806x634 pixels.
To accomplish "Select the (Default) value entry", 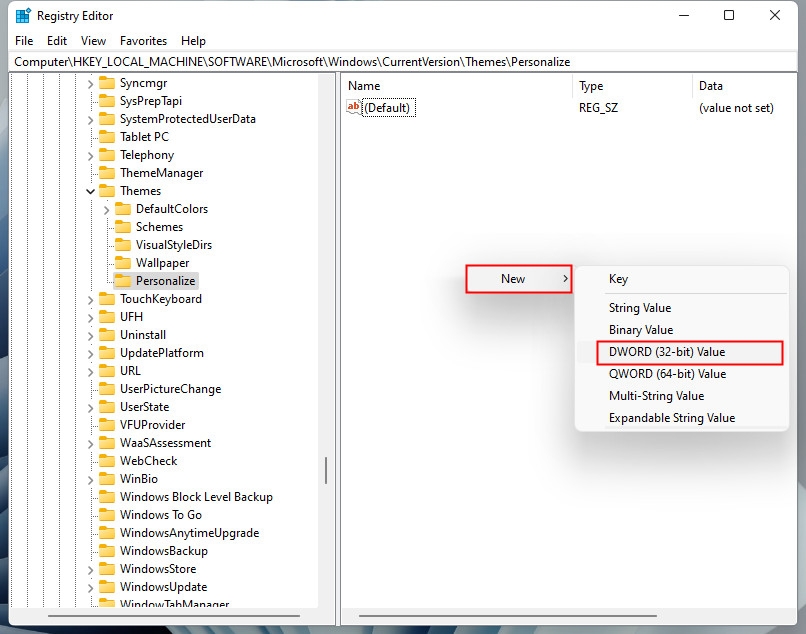I will (x=389, y=108).
